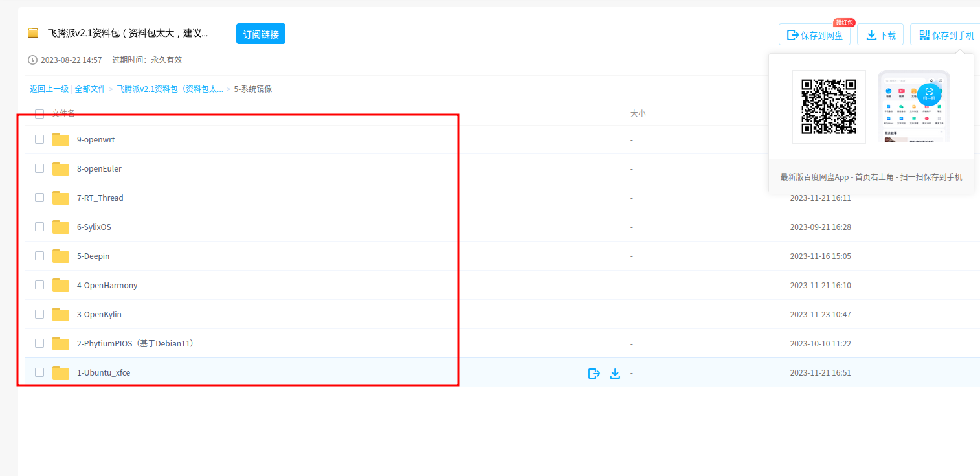
Task: Check the box for 3-OpenKylin
Action: [x=39, y=314]
